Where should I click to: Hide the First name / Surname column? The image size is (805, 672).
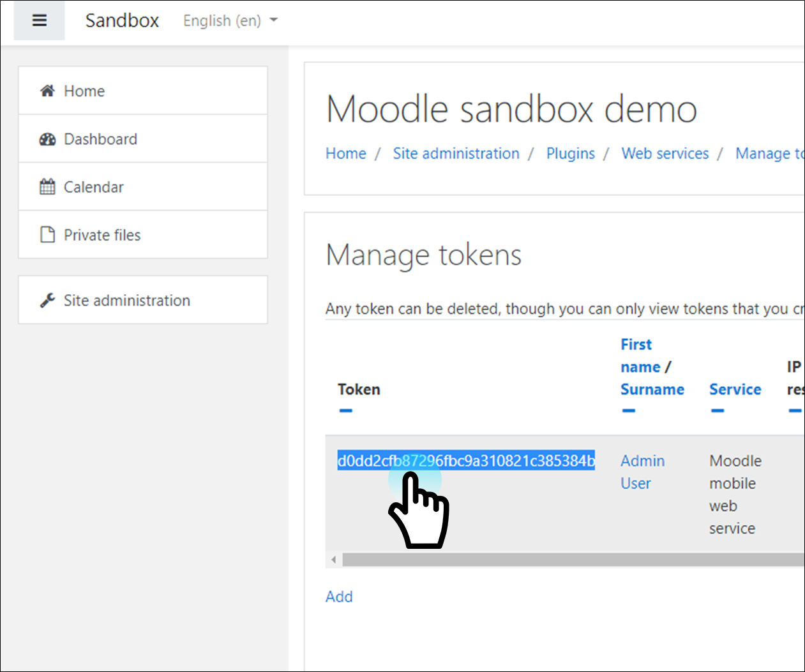(x=629, y=410)
